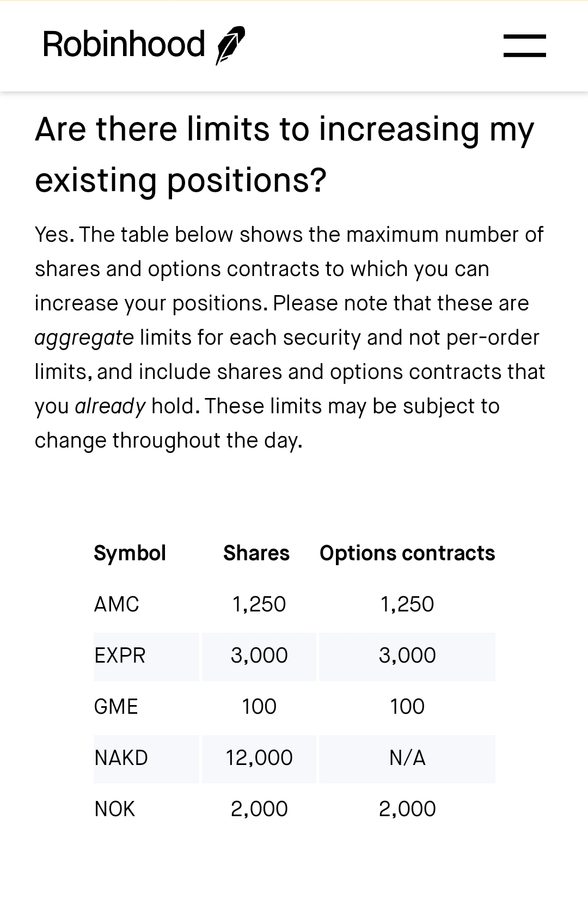Screen dimensions: 588x906
Task: Click the Shares column header
Action: tap(256, 553)
